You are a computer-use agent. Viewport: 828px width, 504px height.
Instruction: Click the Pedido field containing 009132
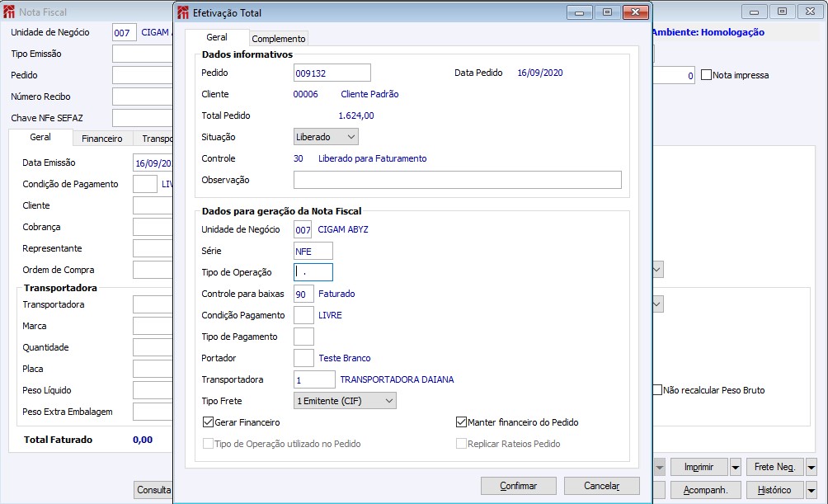(332, 73)
